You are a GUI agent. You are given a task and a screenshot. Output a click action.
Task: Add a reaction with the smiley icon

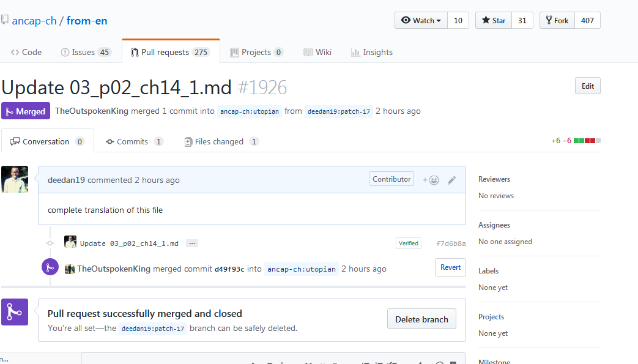tap(431, 180)
